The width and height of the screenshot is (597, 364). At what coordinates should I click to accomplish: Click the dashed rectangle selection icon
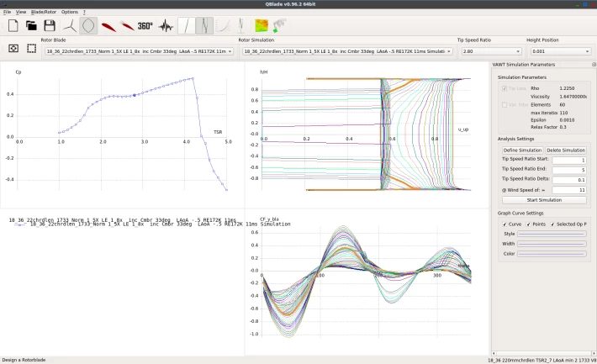(x=32, y=49)
